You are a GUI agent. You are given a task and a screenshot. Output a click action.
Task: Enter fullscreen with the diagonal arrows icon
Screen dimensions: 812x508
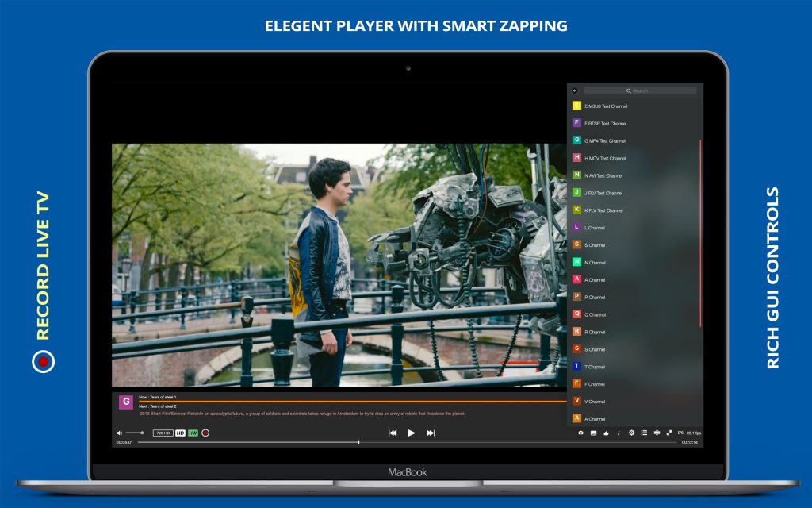668,433
